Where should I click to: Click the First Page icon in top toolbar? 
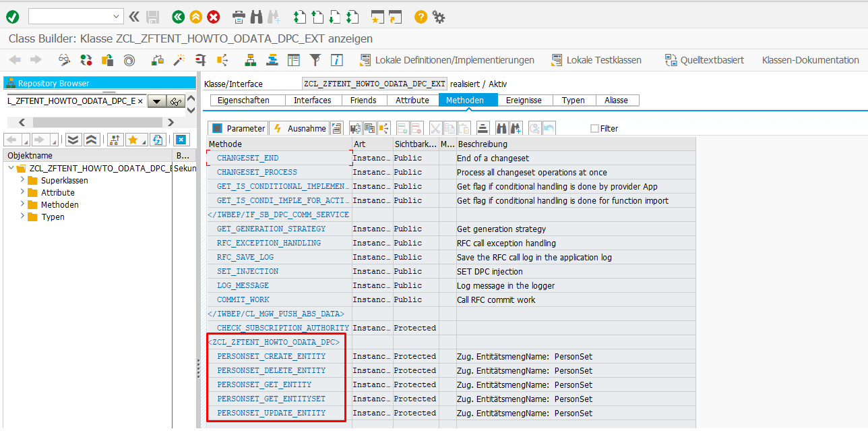pyautogui.click(x=300, y=17)
